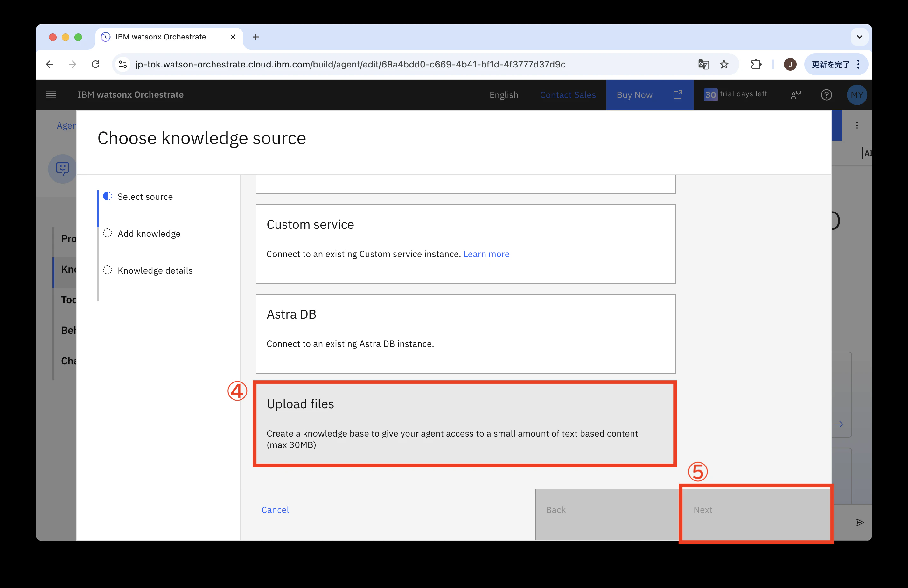Click the user feedback chat icon in header

tap(796, 94)
